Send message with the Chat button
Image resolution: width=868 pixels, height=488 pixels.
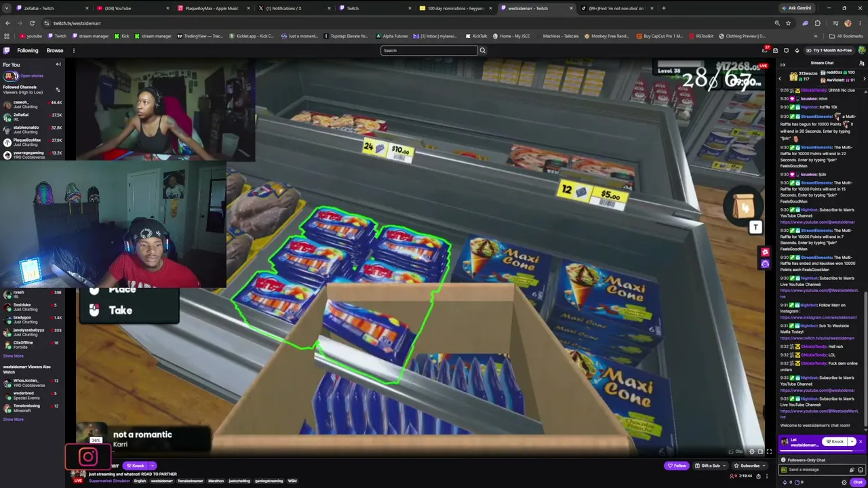pyautogui.click(x=858, y=482)
